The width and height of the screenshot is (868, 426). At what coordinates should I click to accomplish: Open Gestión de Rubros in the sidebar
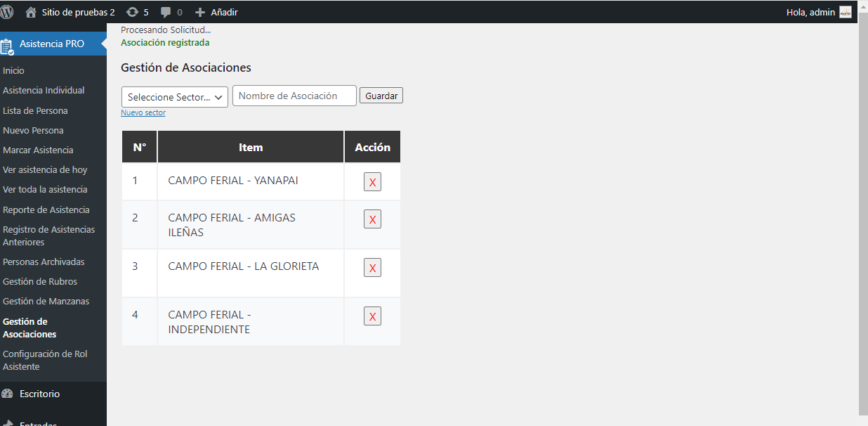tap(41, 281)
